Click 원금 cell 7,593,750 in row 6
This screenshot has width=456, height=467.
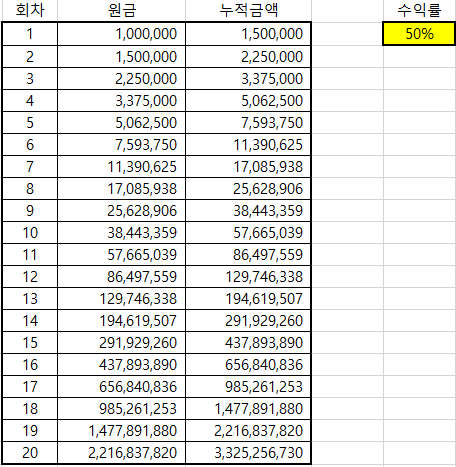click(121, 145)
